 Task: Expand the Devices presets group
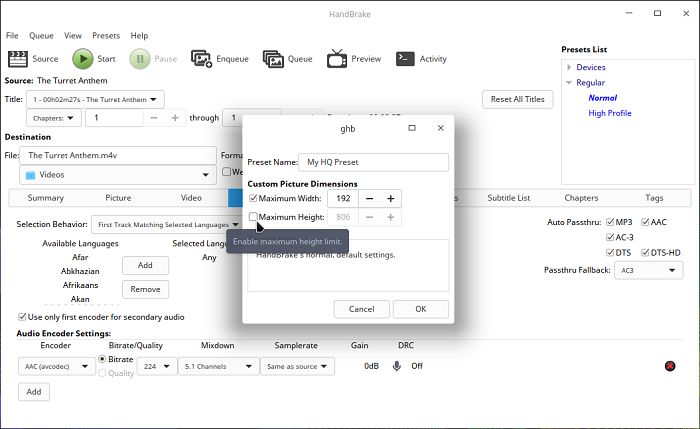point(569,67)
